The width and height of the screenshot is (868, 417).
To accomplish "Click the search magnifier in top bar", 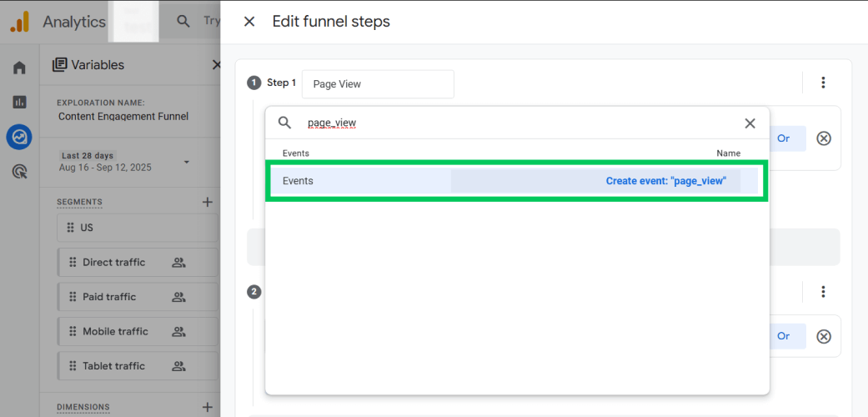I will [183, 21].
